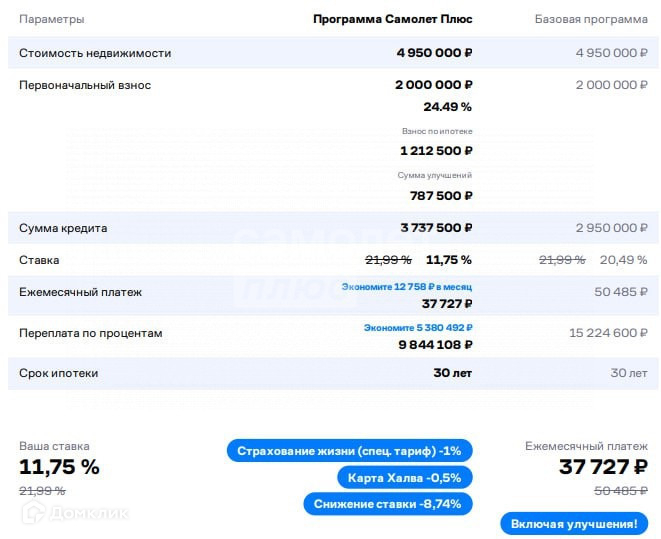Click the Экономите 12 758 ₽ в месяц link

coord(406,286)
